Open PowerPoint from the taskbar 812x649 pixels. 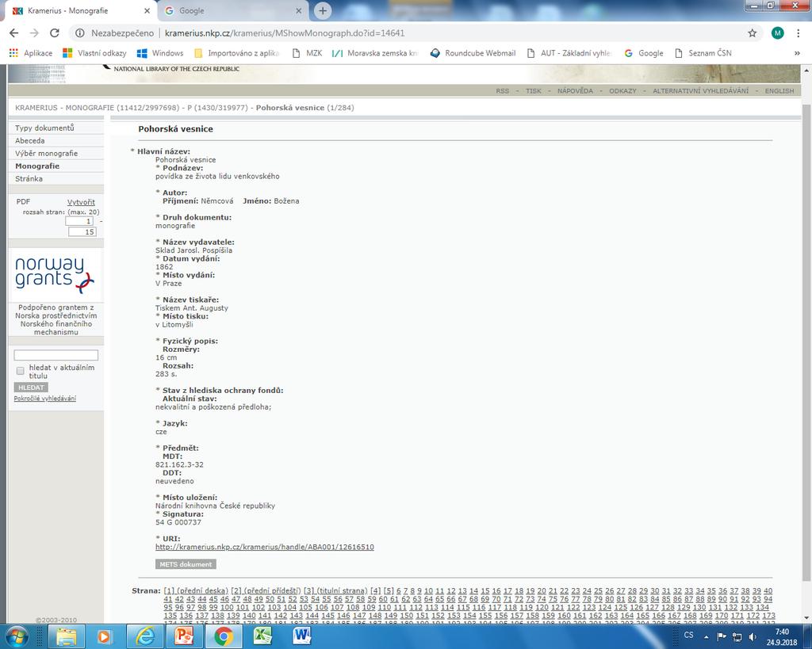(184, 636)
